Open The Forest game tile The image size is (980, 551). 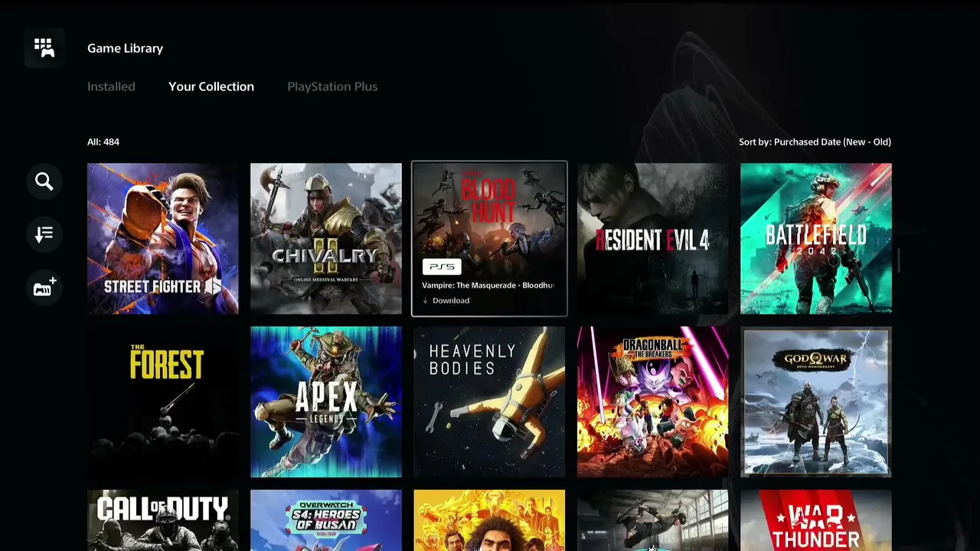click(163, 402)
